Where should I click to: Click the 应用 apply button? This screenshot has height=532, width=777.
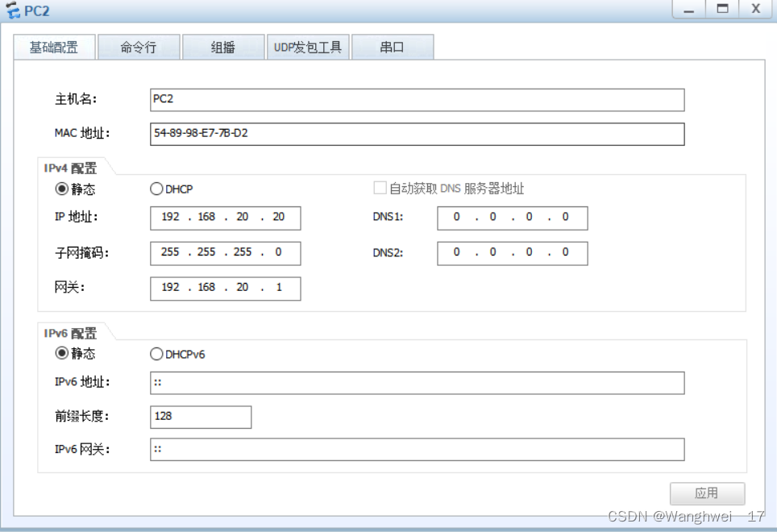point(707,493)
